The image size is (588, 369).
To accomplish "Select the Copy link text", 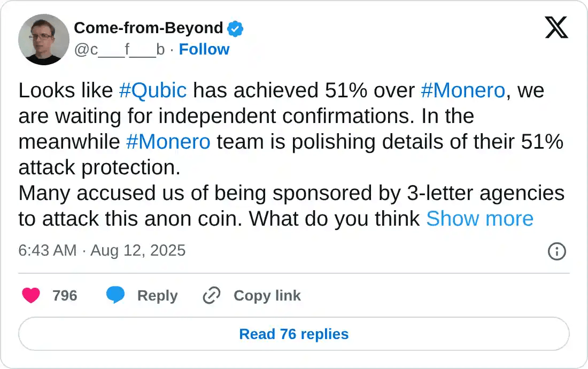I will pos(267,295).
